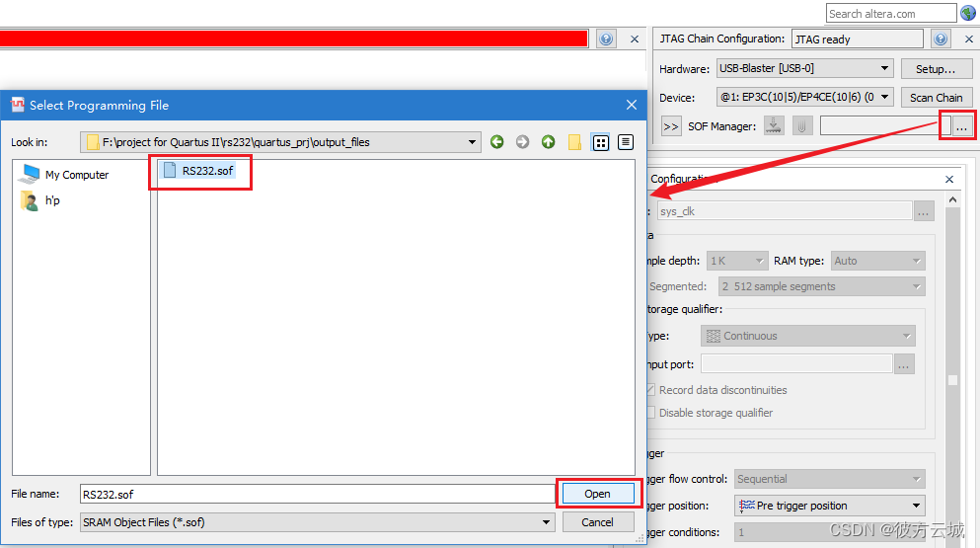The width and height of the screenshot is (980, 548).
Task: Click the SOF Manager file path field
Action: (884, 125)
